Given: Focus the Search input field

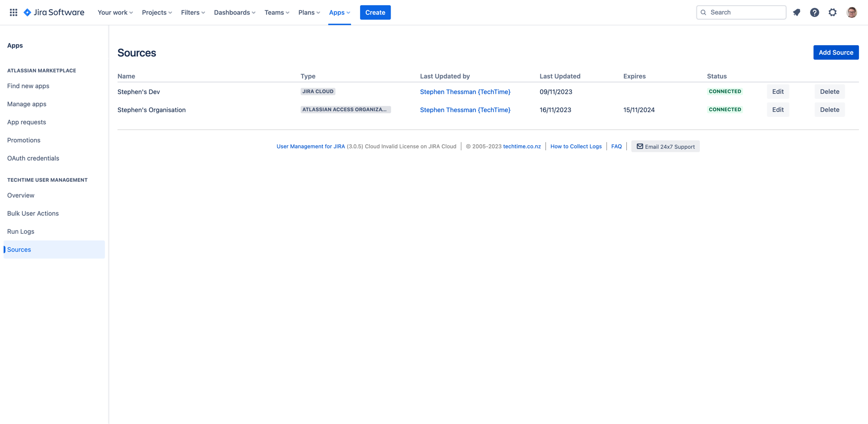Looking at the screenshot, I should coord(741,12).
